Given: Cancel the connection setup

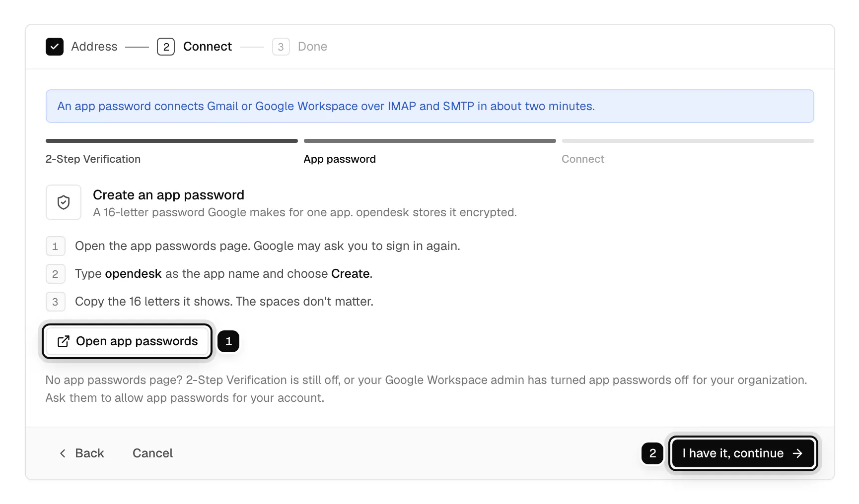Looking at the screenshot, I should tap(152, 453).
